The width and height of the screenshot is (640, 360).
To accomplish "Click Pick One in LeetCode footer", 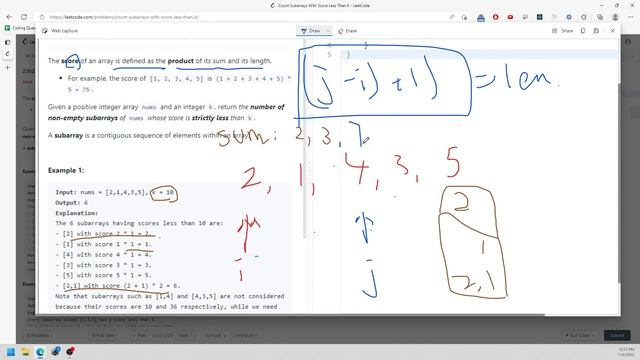I will click(x=102, y=335).
